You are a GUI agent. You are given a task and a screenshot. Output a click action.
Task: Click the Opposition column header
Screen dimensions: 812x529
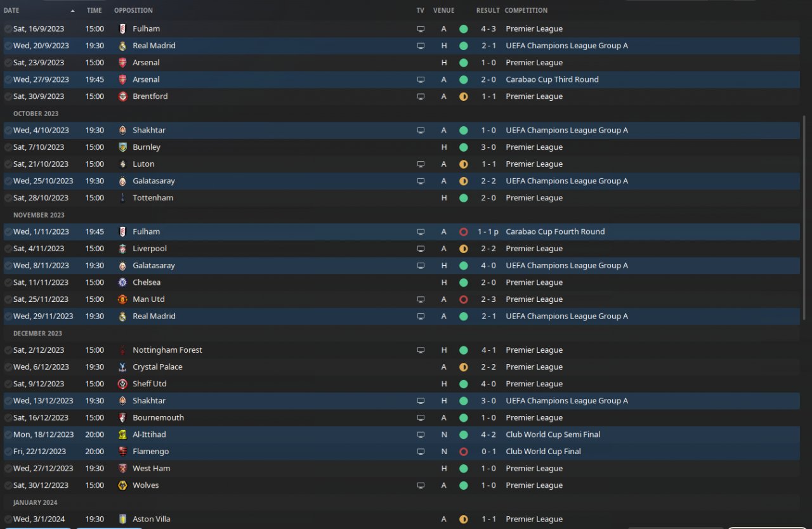pos(133,10)
